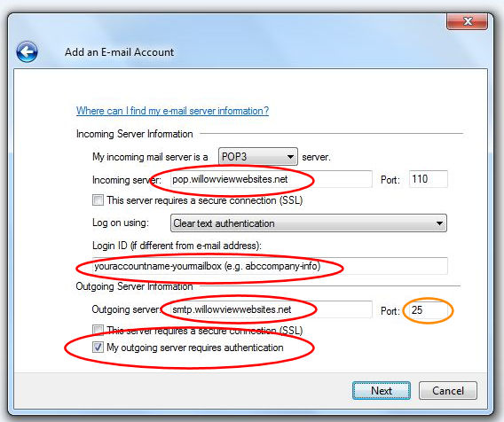This screenshot has width=504, height=422.
Task: Open the e-mail server information help link
Action: pyautogui.click(x=172, y=111)
